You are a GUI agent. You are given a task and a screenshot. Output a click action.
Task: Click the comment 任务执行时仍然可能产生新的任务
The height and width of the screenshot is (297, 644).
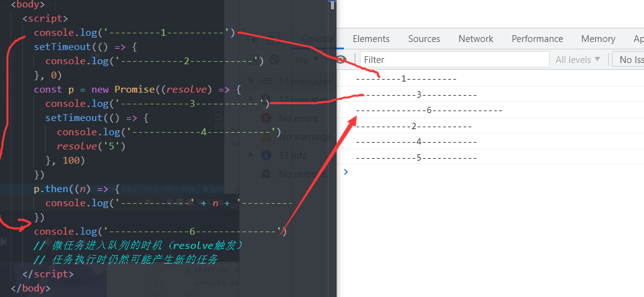click(125, 259)
